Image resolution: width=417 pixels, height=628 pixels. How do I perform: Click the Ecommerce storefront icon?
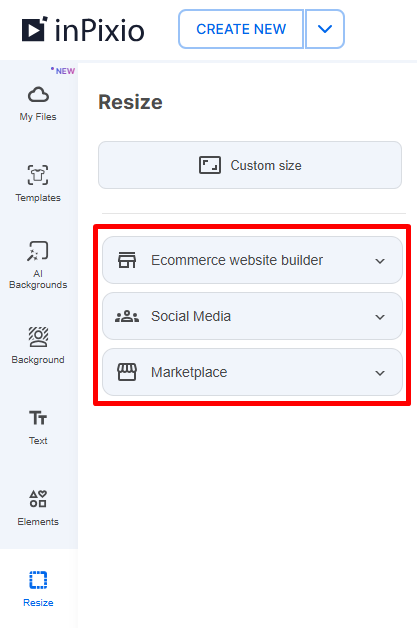pos(127,260)
